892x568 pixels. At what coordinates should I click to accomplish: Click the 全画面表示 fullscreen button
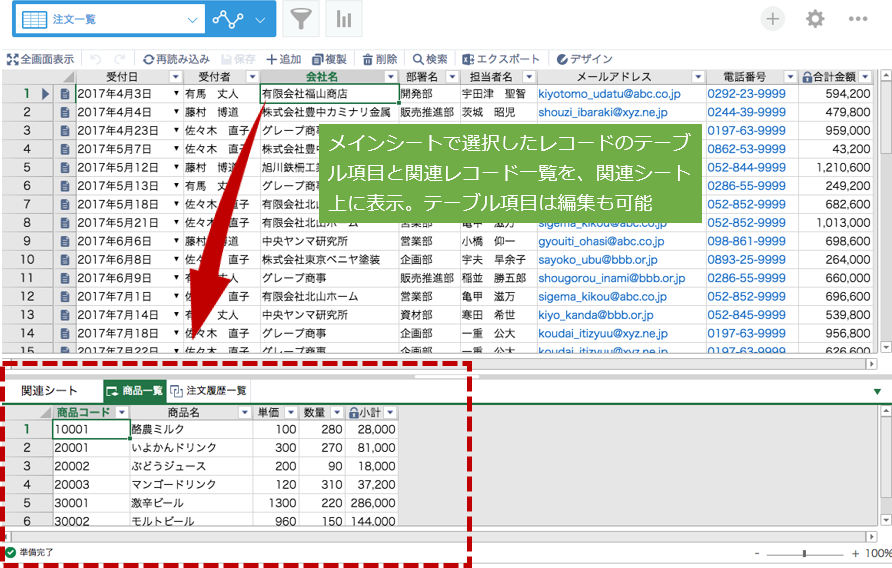point(40,59)
